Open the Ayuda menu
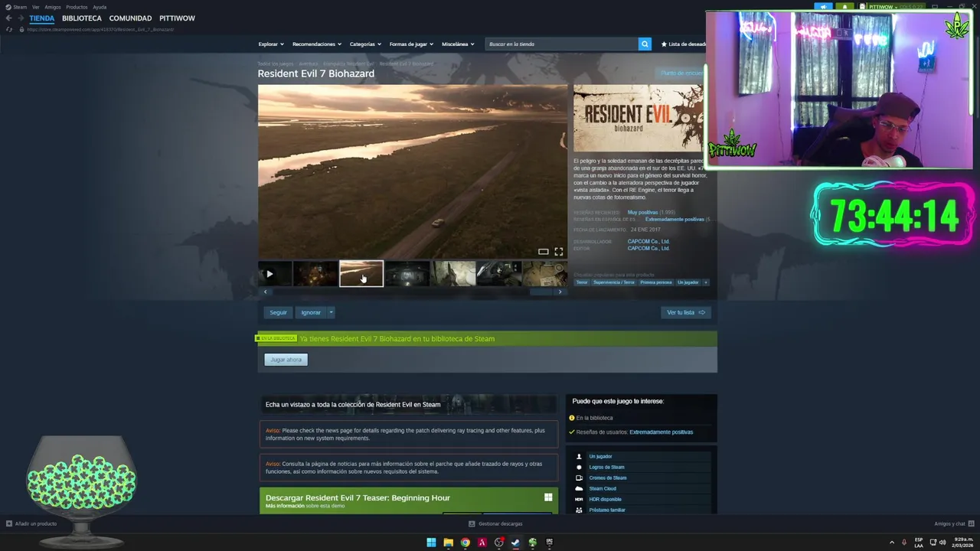The image size is (980, 551). (100, 7)
